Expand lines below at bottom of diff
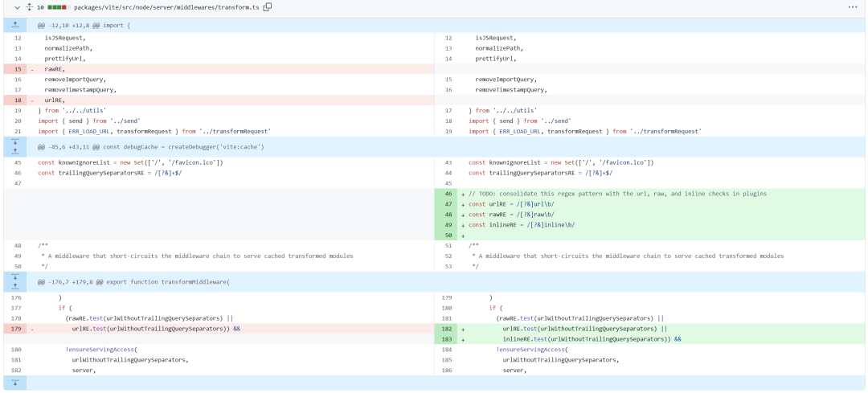 (14, 383)
